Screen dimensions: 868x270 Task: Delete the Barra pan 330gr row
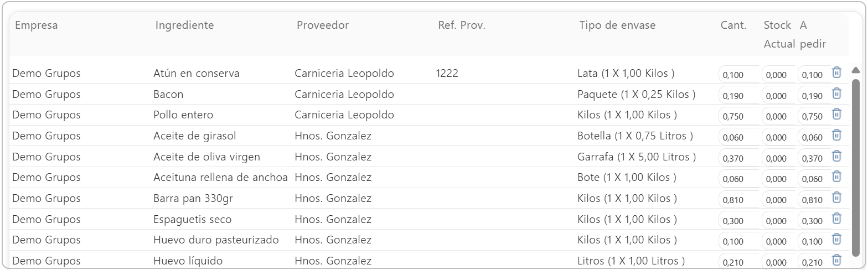(x=836, y=198)
